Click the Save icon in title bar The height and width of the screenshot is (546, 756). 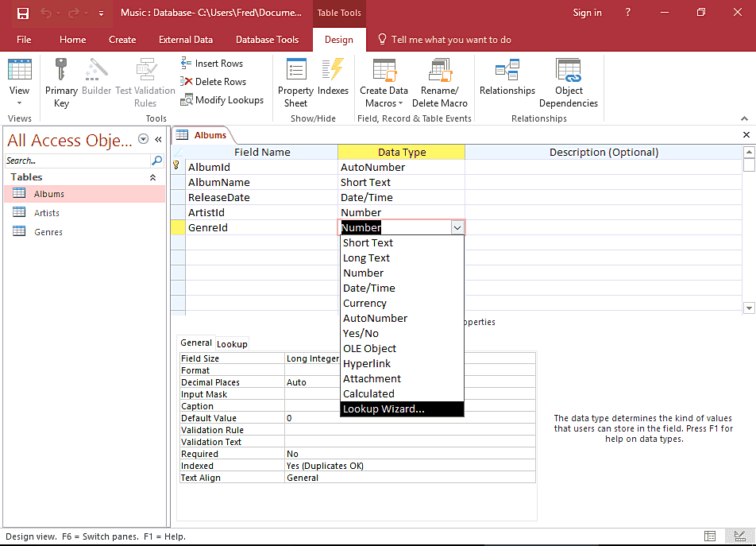[23, 13]
